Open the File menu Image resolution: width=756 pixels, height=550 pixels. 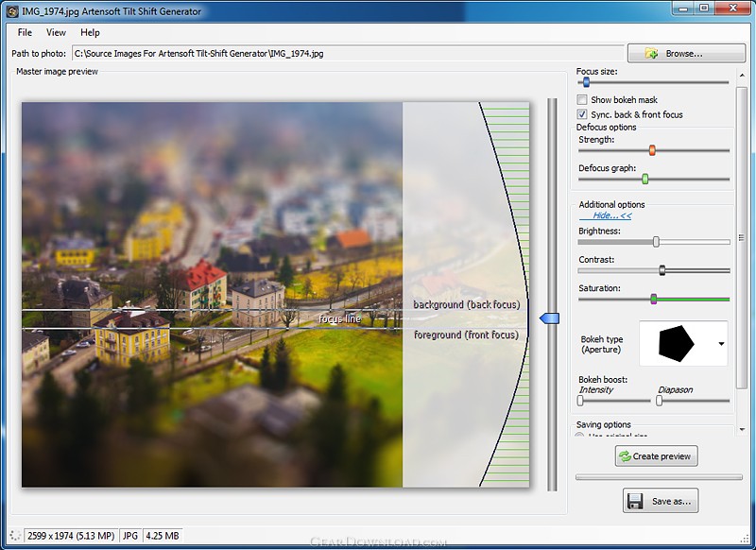tap(25, 32)
